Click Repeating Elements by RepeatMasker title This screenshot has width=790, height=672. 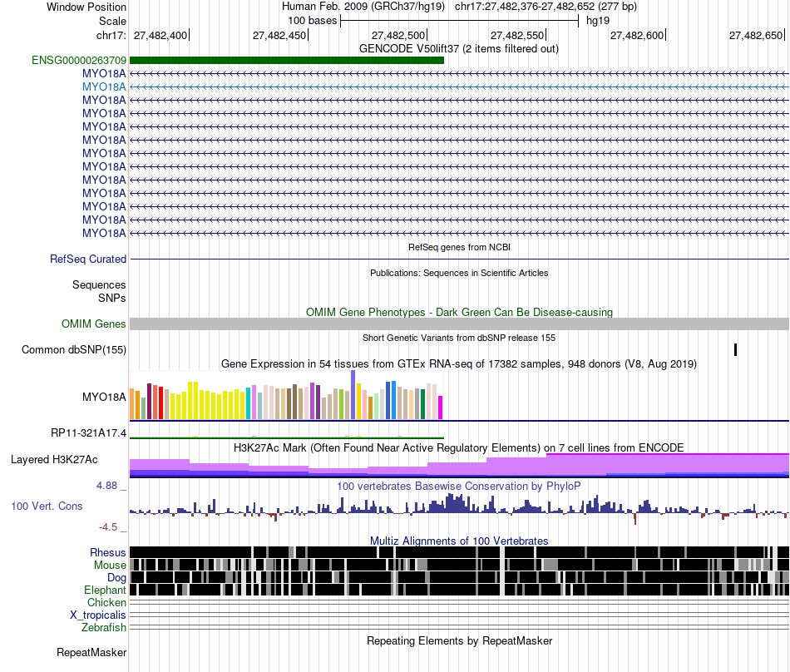pos(459,640)
